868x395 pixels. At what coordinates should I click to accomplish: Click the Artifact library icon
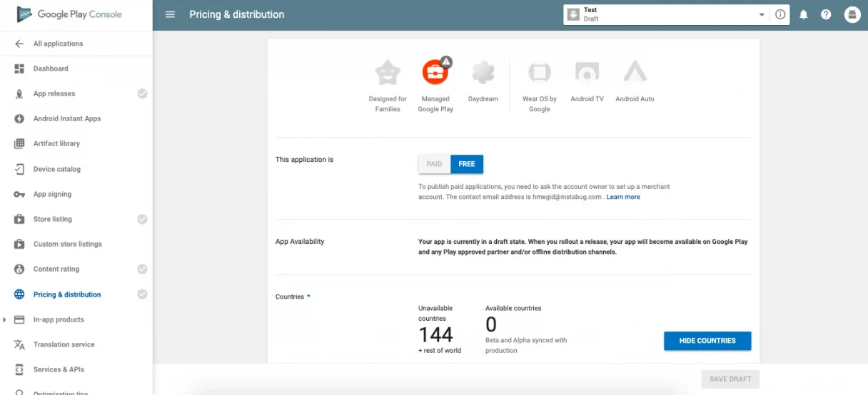pos(19,143)
